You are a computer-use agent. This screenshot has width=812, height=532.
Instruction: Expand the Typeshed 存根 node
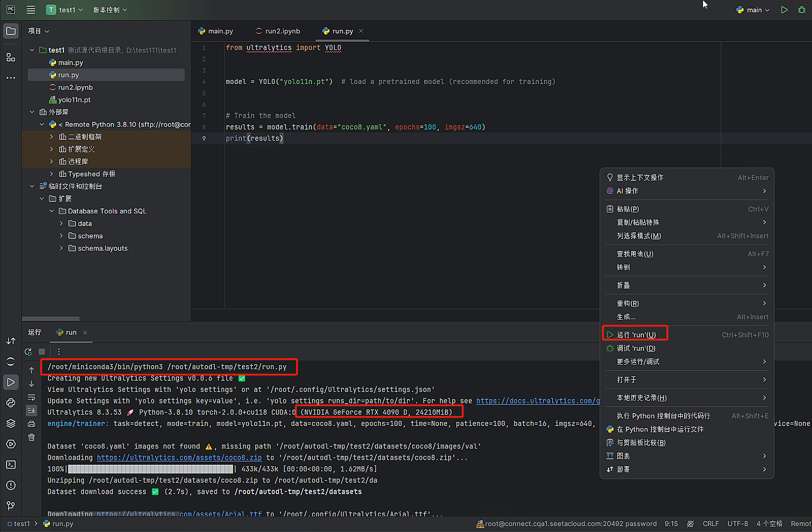[52, 174]
